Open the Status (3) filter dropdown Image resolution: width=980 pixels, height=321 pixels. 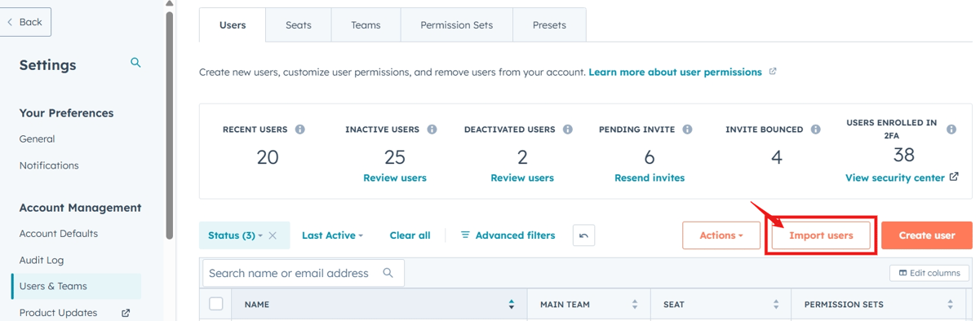point(235,235)
